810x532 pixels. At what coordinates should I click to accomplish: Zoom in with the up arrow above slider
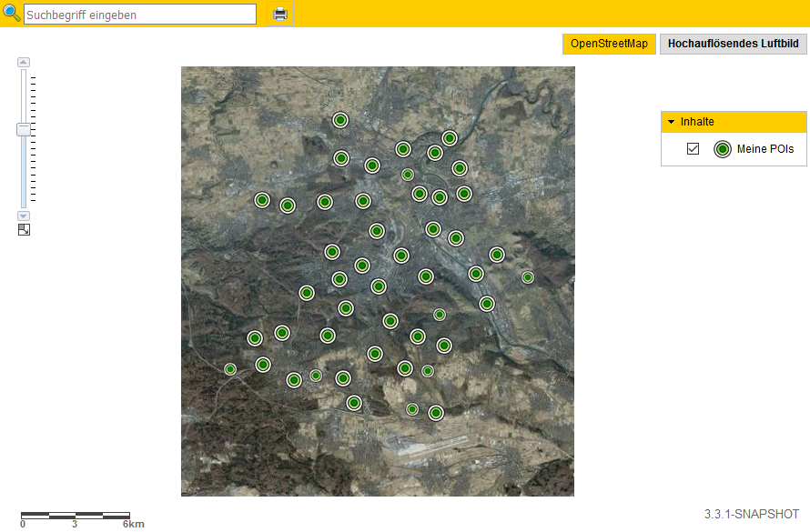[x=24, y=63]
